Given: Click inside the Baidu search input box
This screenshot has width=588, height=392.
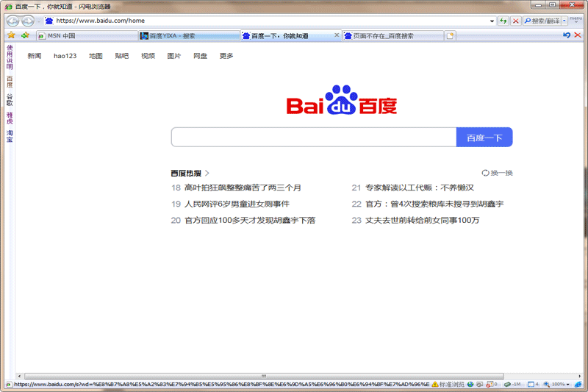Looking at the screenshot, I should coord(314,138).
